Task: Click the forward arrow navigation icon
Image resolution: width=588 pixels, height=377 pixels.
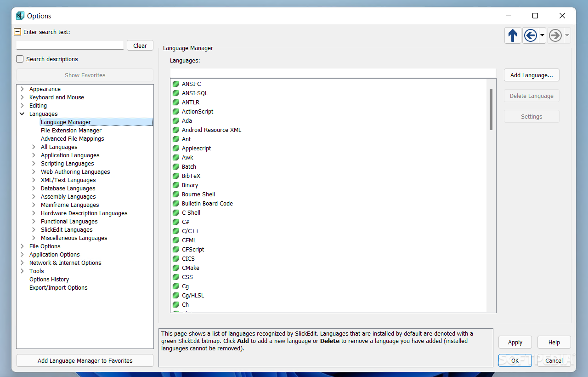Action: [555, 35]
